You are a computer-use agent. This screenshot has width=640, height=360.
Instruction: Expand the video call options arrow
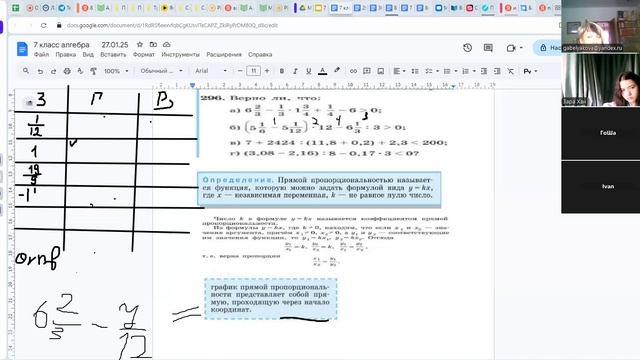(x=521, y=48)
